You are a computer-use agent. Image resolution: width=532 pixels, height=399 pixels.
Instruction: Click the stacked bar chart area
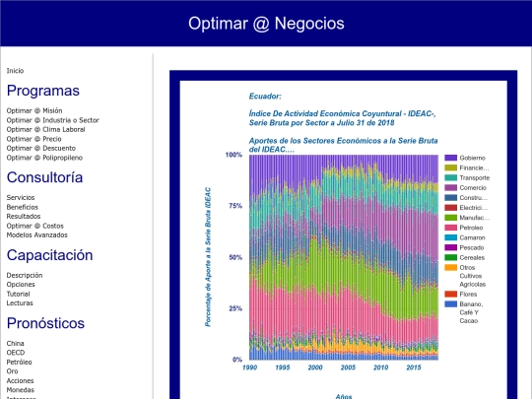click(344, 257)
